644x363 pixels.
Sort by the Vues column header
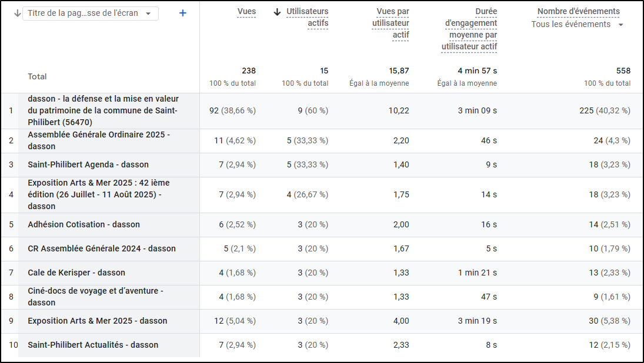coord(246,12)
